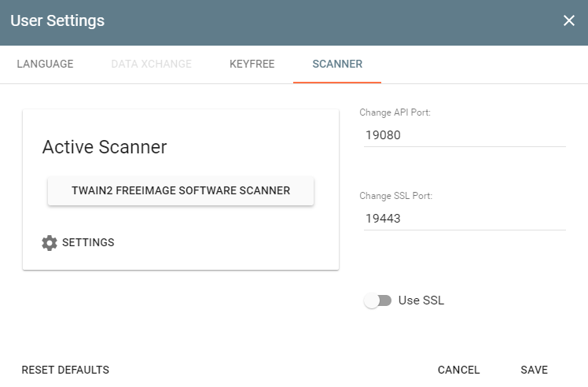Click the User Settings dialog title
Image resolution: width=588 pixels, height=387 pixels.
(57, 21)
